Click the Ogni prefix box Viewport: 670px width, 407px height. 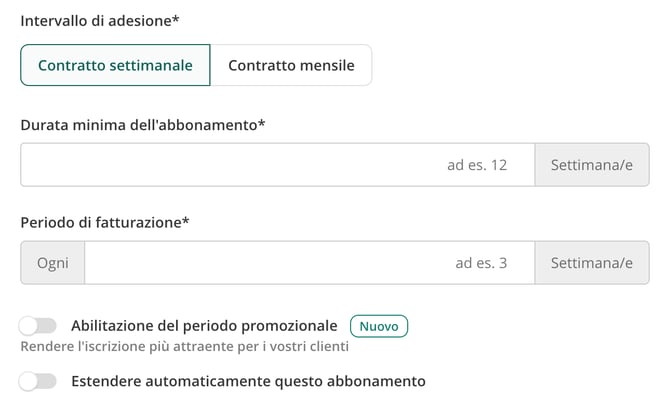point(53,263)
